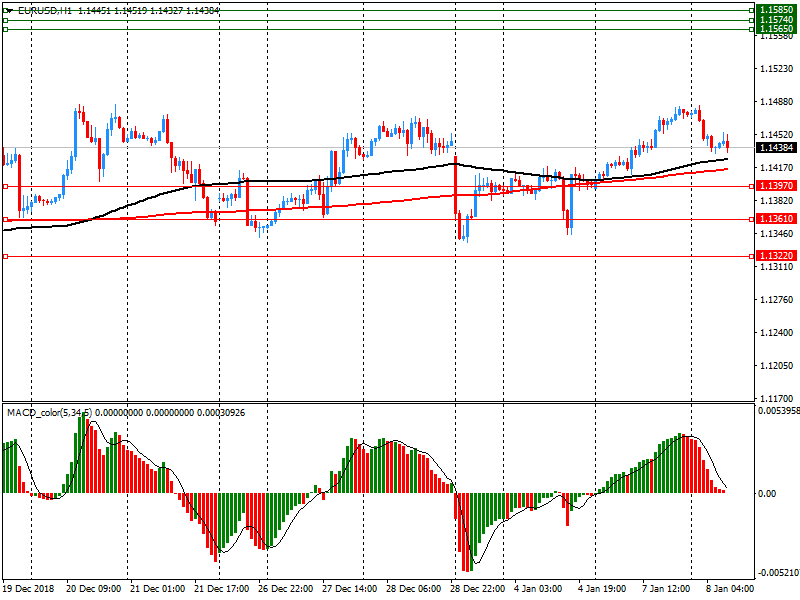Click the EURUSD,H1 chart title text
Screen dimensions: 800x600
[x=45, y=10]
